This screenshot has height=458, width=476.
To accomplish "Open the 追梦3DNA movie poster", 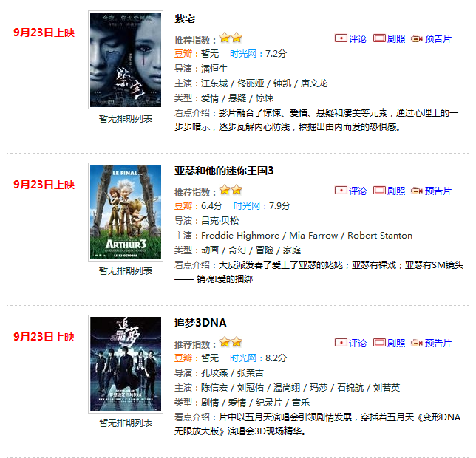I will point(126,364).
